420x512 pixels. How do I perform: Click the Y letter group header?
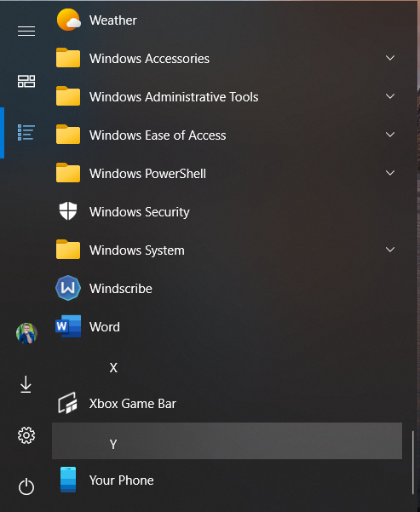click(227, 441)
